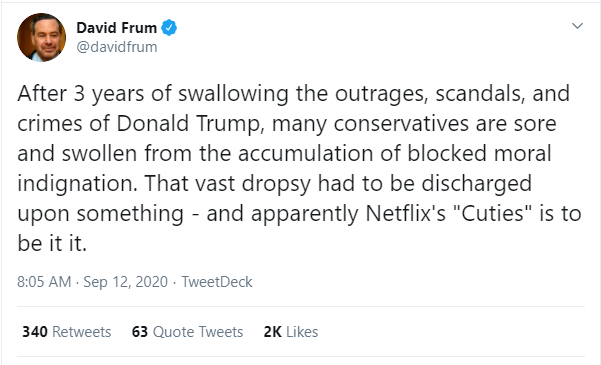The height and width of the screenshot is (365, 601).
Task: Click the blue verified badge icon
Action: (x=169, y=28)
